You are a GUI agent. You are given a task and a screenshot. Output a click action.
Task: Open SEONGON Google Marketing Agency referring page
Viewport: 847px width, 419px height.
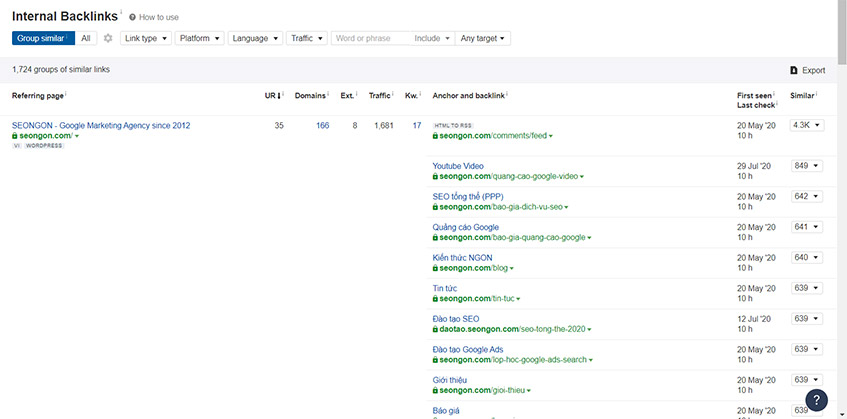(x=101, y=126)
